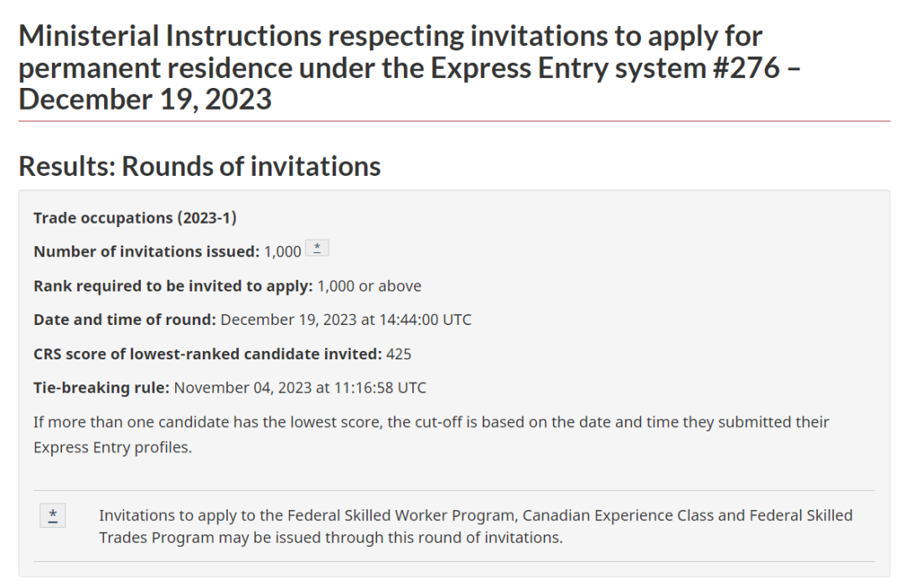Click round date December 19, 2023 at 14:44:00 UTC
Image resolution: width=905 pixels, height=588 pixels.
346,320
